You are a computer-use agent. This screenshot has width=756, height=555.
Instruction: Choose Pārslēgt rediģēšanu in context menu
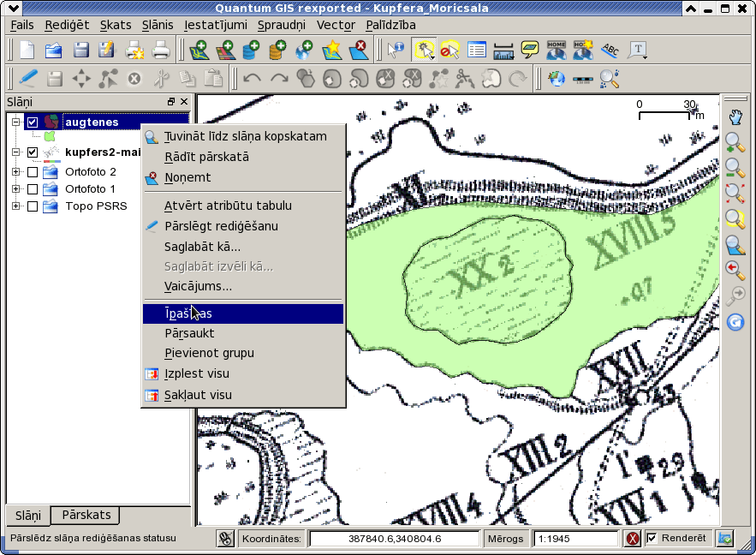[243, 226]
